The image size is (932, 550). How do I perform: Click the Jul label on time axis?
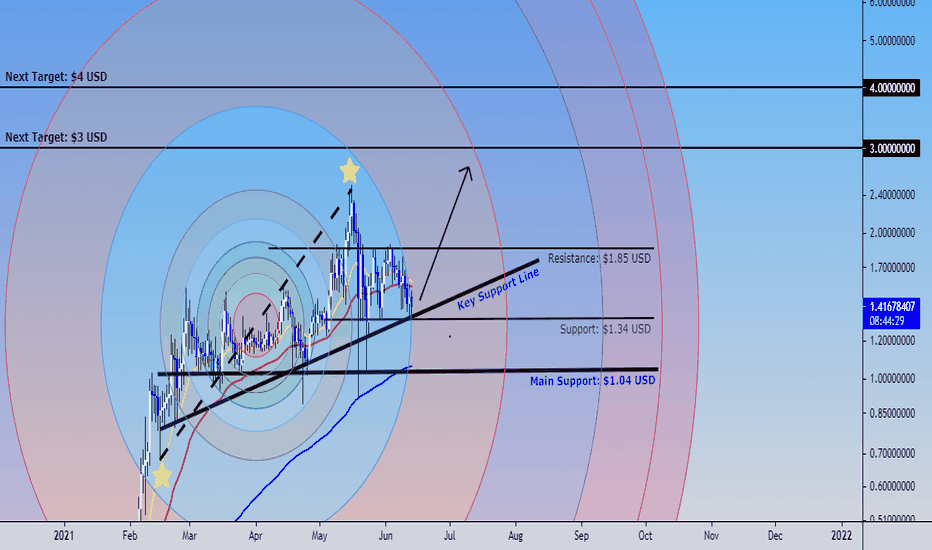click(449, 536)
